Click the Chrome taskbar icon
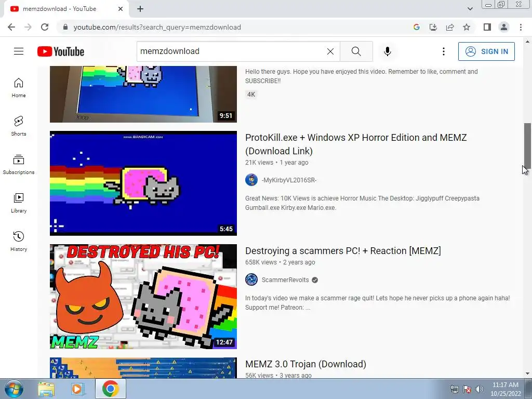532x399 pixels. click(x=110, y=389)
